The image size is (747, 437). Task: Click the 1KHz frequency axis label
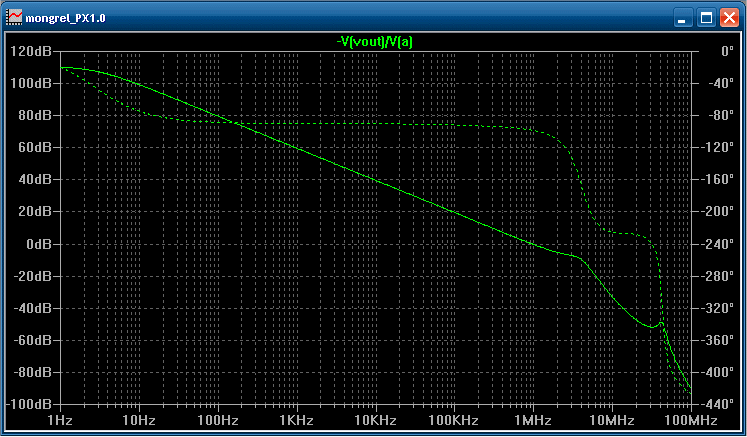pyautogui.click(x=296, y=420)
